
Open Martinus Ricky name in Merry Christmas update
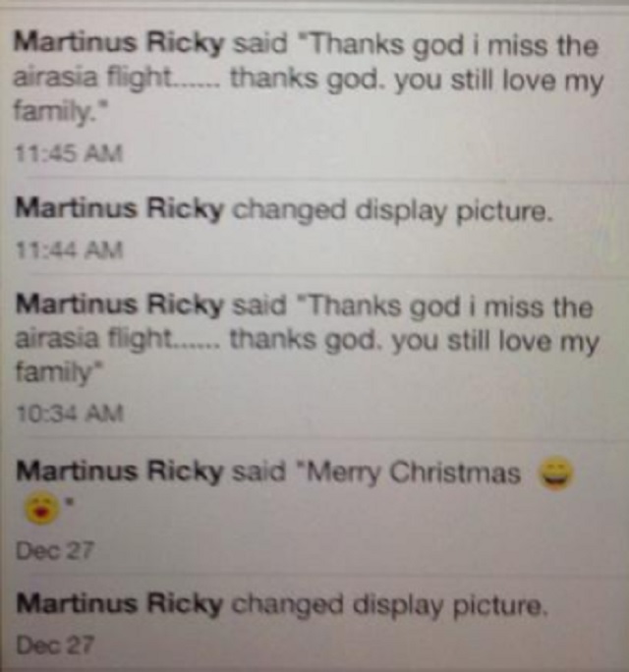coord(120,472)
